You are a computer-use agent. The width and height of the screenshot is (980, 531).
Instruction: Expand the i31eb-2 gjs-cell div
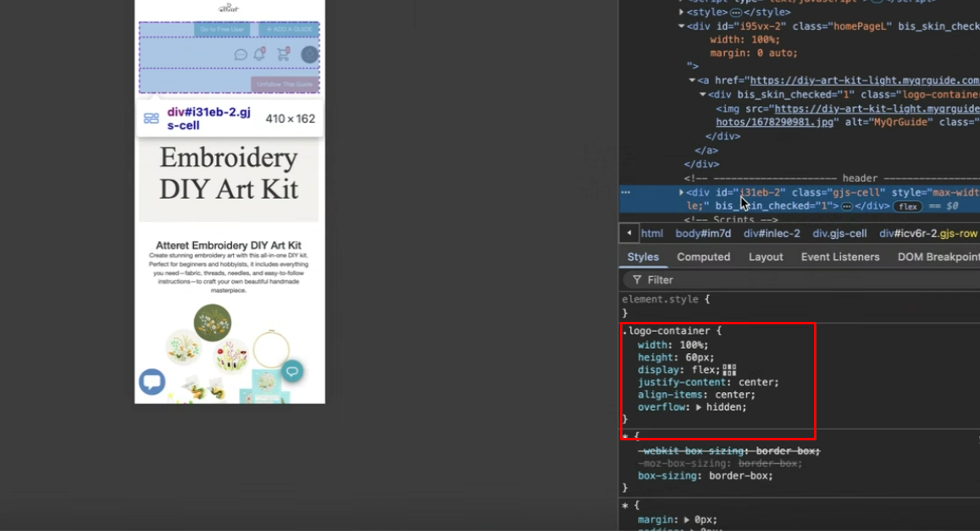click(681, 192)
